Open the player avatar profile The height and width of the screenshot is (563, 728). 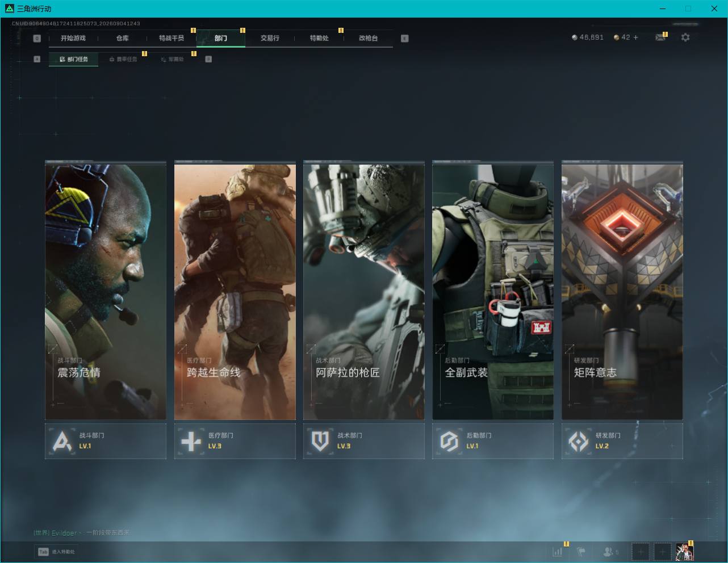pos(684,551)
